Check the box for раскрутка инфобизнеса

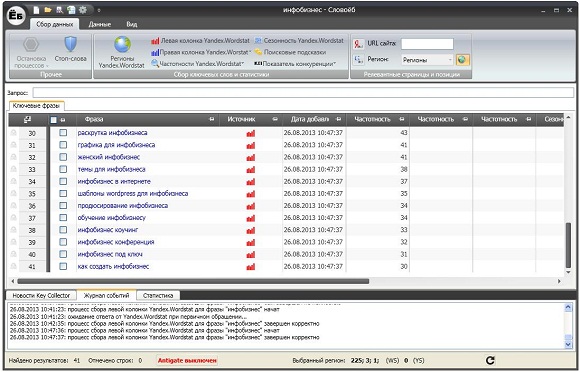[63, 132]
